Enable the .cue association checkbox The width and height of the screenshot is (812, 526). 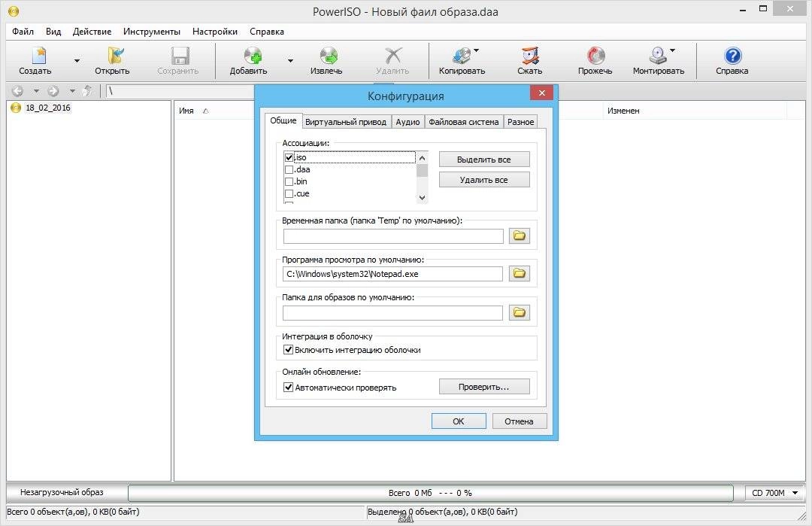pyautogui.click(x=289, y=194)
